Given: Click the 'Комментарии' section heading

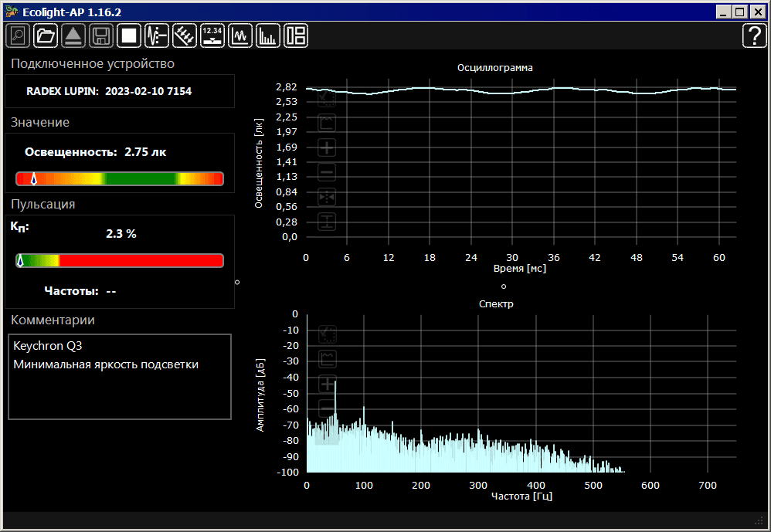Looking at the screenshot, I should [53, 320].
